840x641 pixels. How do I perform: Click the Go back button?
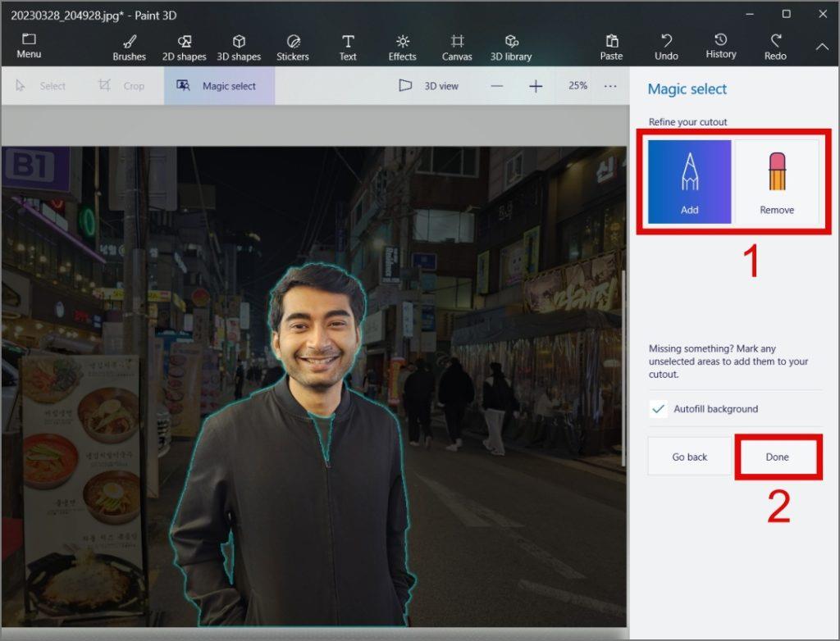689,457
